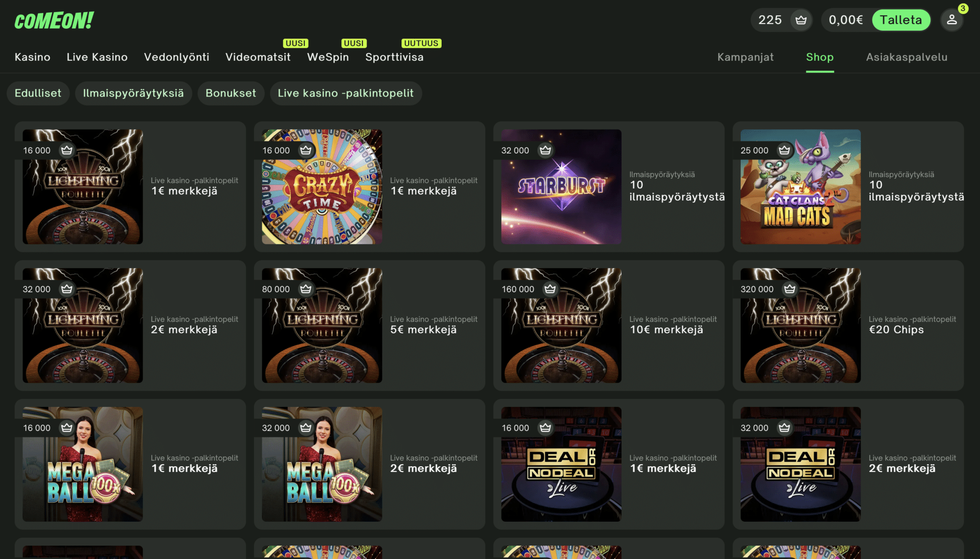Open the Kasino menu item

tap(33, 57)
